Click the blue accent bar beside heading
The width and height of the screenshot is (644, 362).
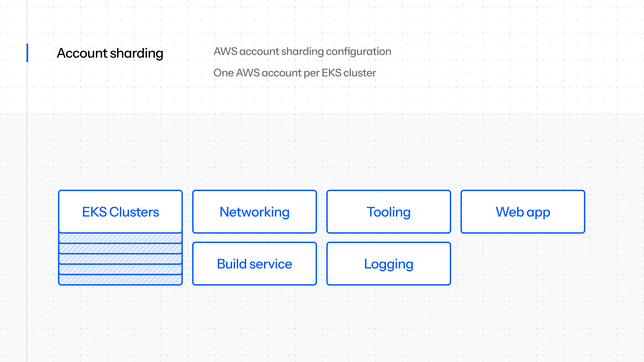27,53
